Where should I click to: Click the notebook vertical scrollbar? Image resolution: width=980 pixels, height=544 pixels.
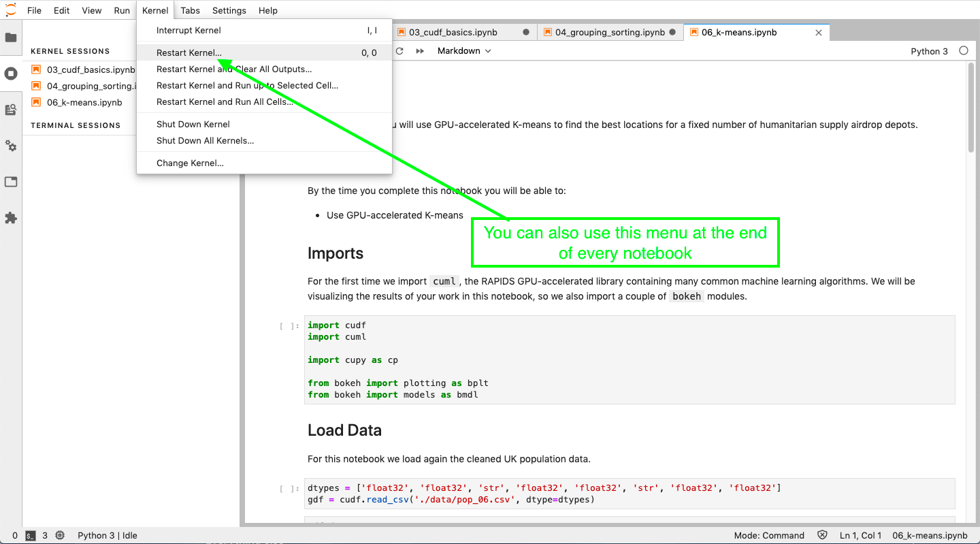[x=970, y=109]
